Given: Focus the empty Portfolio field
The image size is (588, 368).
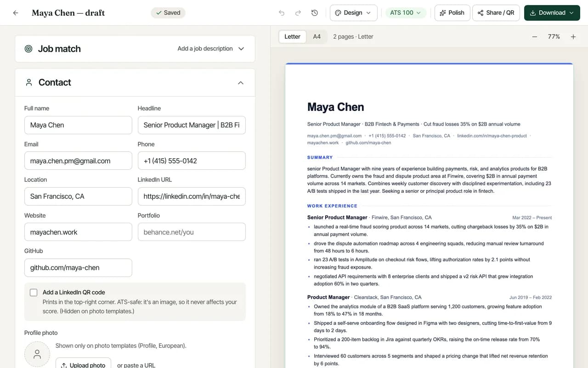Looking at the screenshot, I should tap(192, 232).
